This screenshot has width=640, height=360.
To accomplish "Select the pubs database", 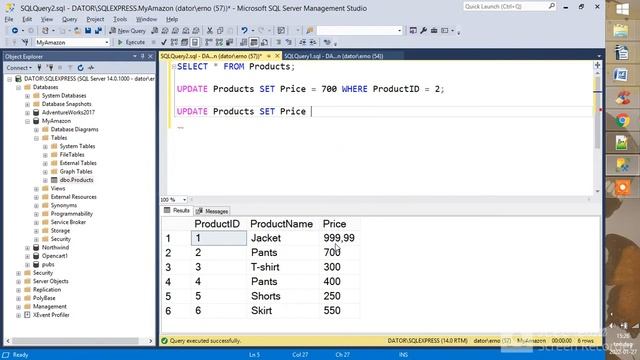I will tap(48, 264).
